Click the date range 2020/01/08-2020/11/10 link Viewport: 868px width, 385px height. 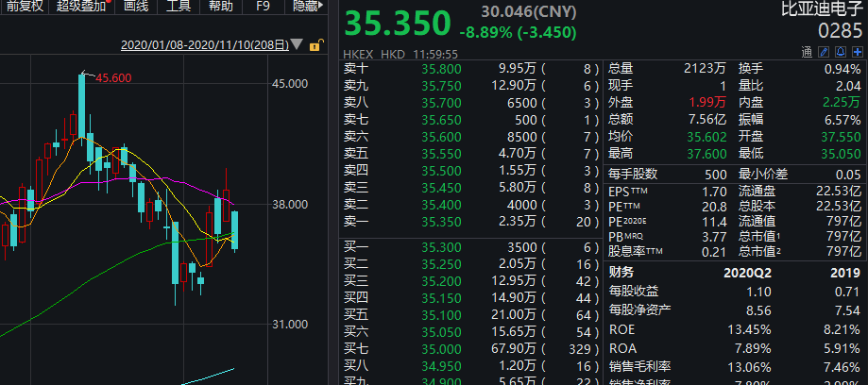click(x=205, y=44)
